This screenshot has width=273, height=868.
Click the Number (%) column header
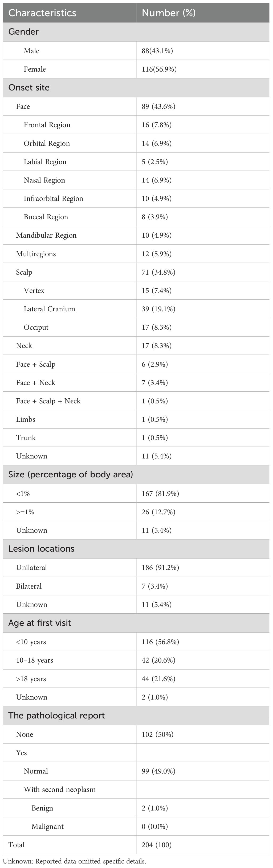(x=168, y=13)
